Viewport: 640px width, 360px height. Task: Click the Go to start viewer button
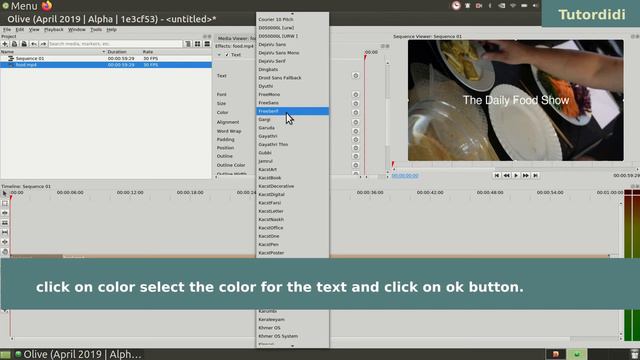pos(496,175)
